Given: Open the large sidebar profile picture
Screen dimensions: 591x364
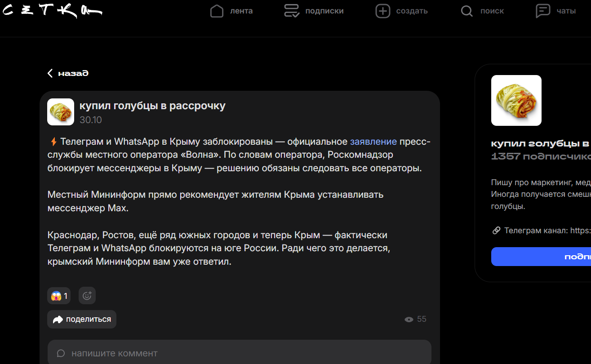Looking at the screenshot, I should pyautogui.click(x=516, y=100).
